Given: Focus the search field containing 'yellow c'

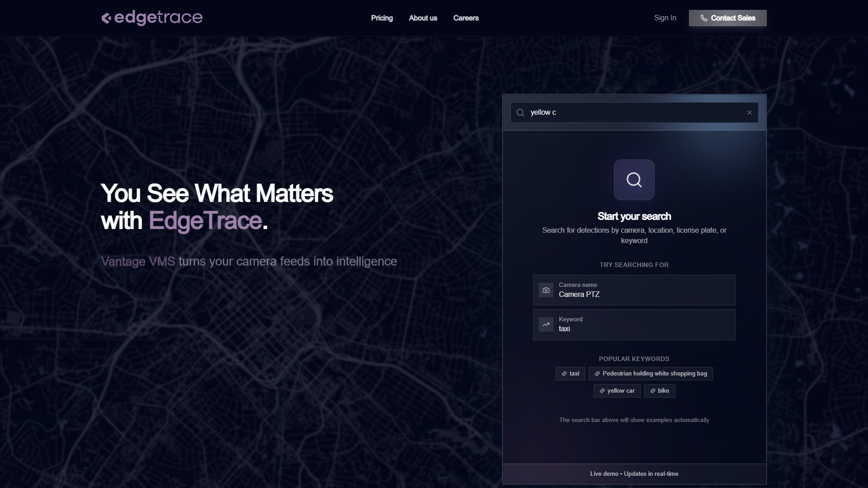Looking at the screenshot, I should (x=634, y=113).
